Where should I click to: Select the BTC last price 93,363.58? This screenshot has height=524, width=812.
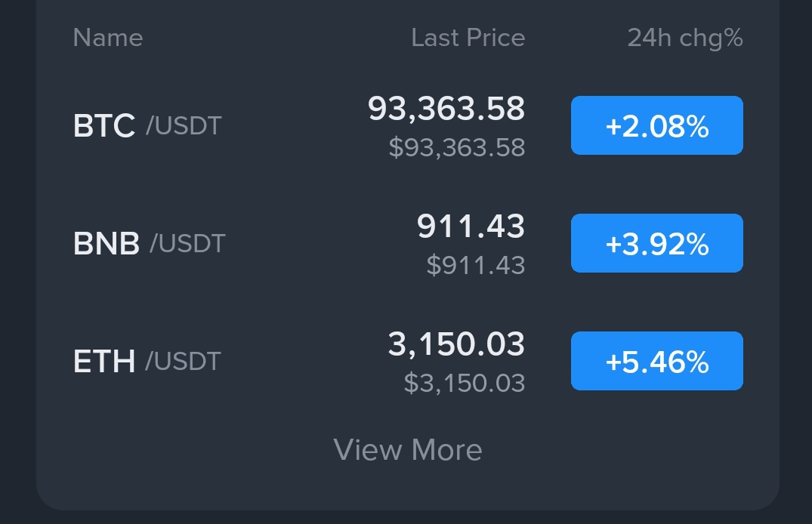[446, 109]
